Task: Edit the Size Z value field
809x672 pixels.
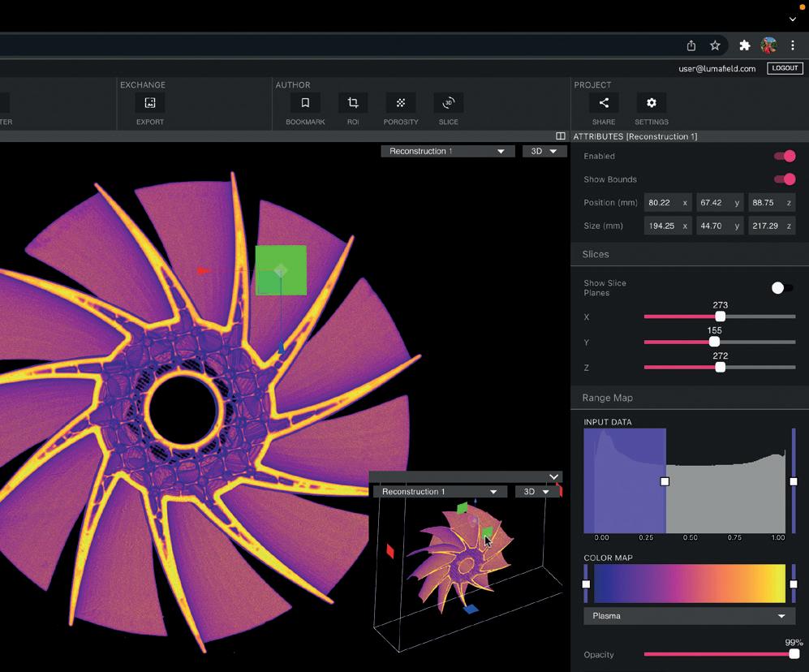Action: point(772,226)
